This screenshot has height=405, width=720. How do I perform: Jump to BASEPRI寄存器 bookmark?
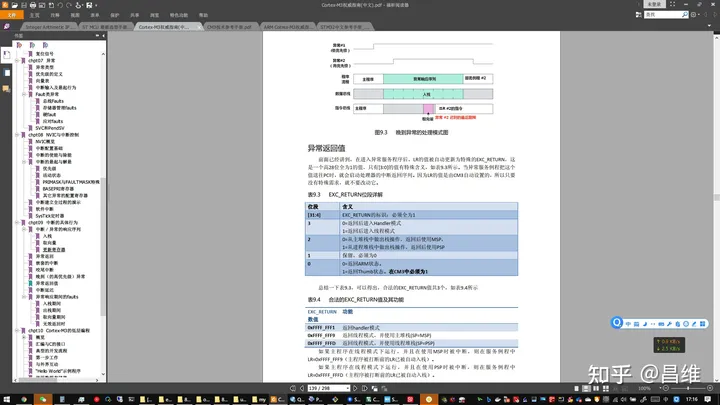(x=58, y=189)
